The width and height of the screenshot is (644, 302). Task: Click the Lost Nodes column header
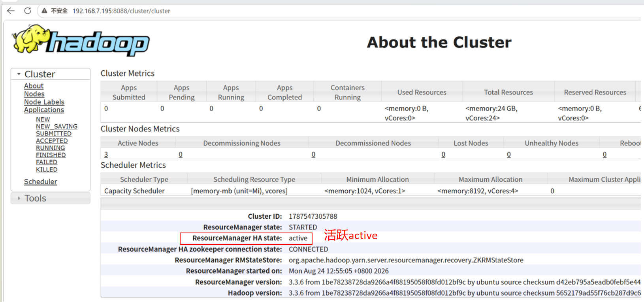(471, 143)
